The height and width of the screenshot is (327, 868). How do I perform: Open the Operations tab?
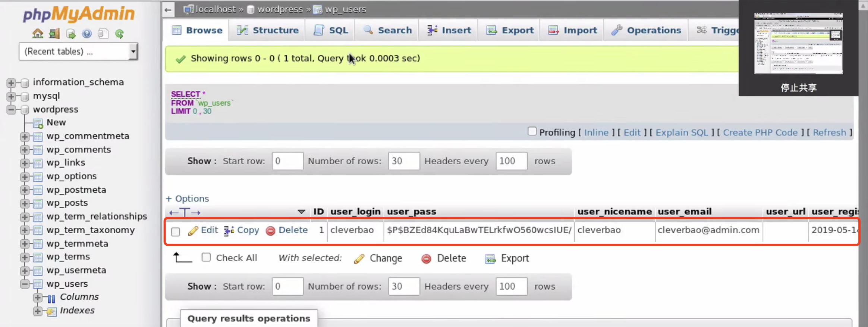click(x=646, y=30)
